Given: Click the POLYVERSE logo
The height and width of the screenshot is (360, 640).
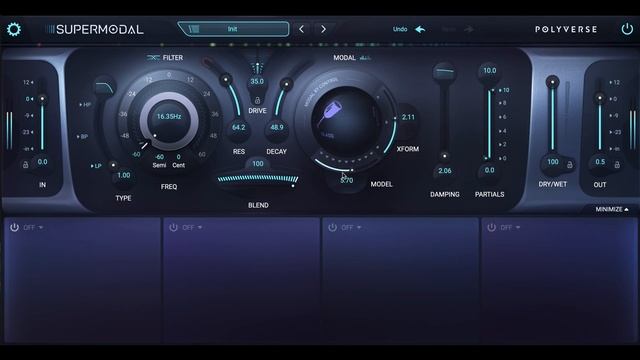Looking at the screenshot, I should (566, 29).
